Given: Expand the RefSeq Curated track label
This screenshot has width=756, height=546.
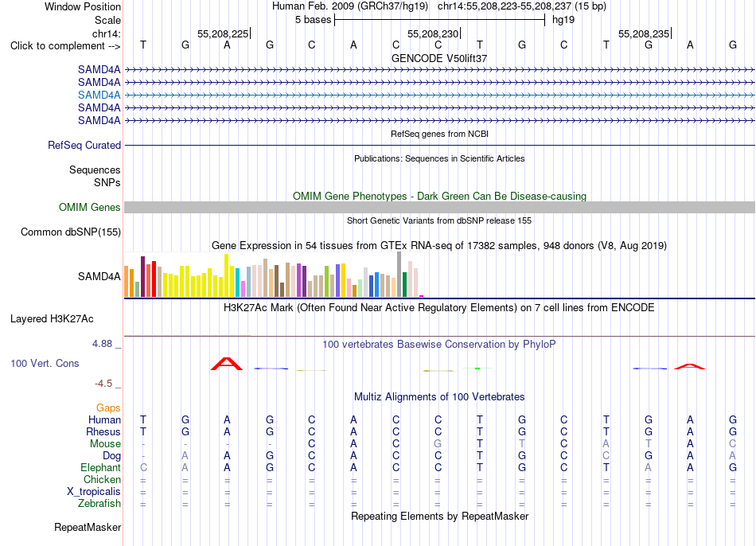Looking at the screenshot, I should pos(84,145).
